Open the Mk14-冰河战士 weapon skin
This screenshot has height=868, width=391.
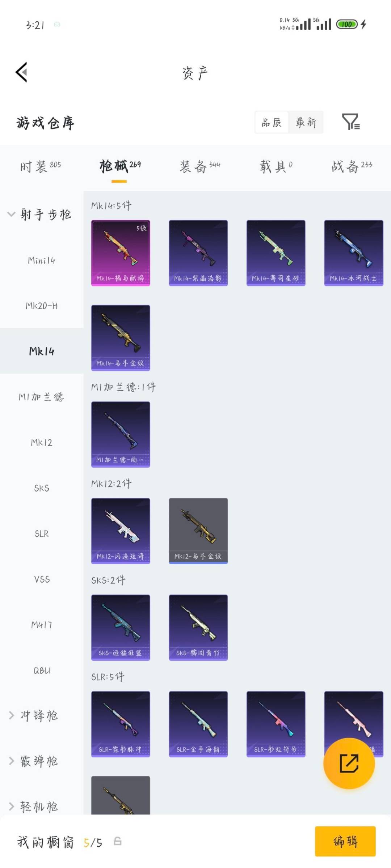pyautogui.click(x=354, y=253)
